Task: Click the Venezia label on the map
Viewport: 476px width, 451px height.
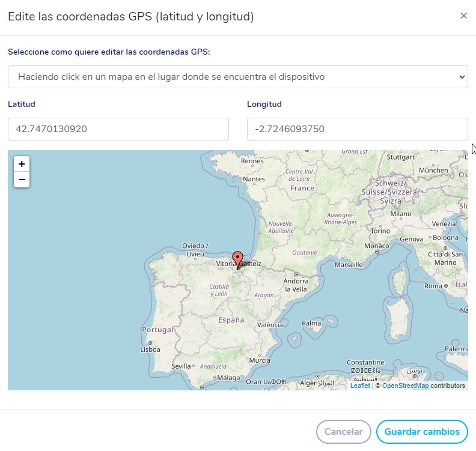Action: [x=444, y=224]
